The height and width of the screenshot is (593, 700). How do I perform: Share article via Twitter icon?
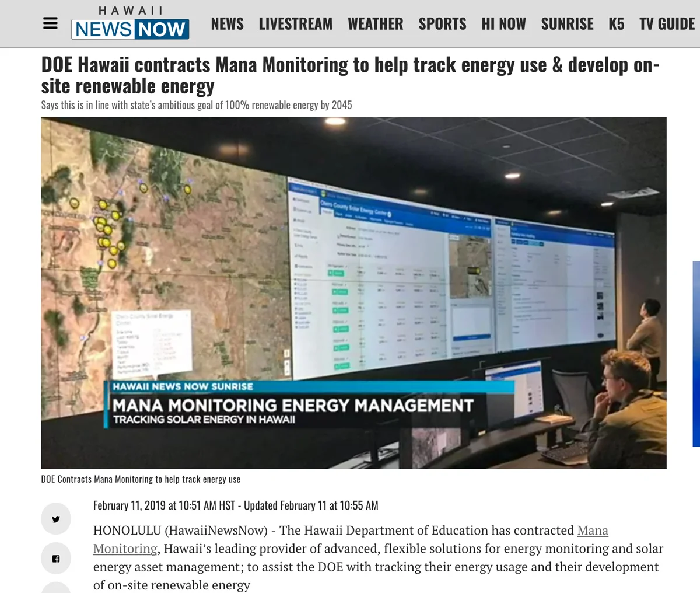pyautogui.click(x=56, y=519)
